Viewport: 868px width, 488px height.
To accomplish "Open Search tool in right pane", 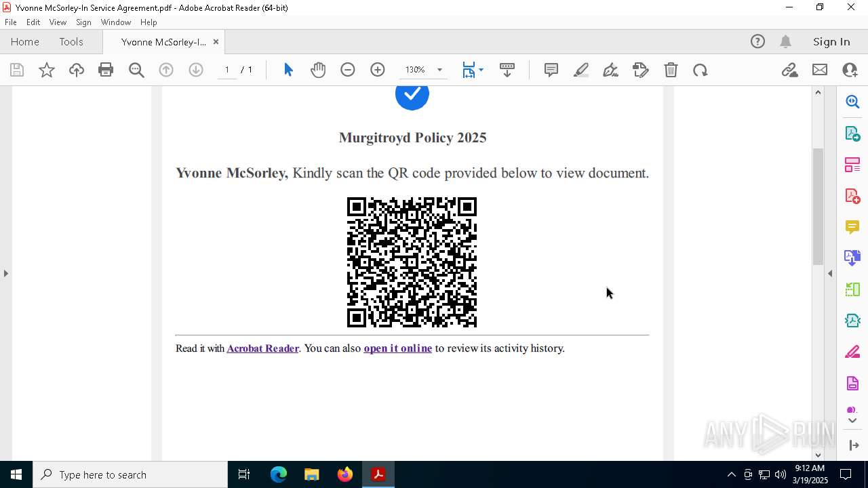I will 852,102.
